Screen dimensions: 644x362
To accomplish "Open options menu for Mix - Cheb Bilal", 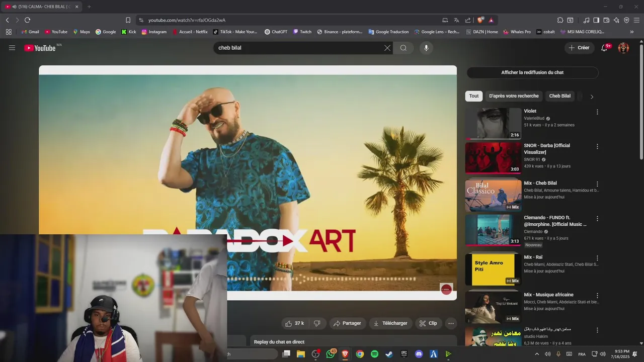I will [x=597, y=184].
